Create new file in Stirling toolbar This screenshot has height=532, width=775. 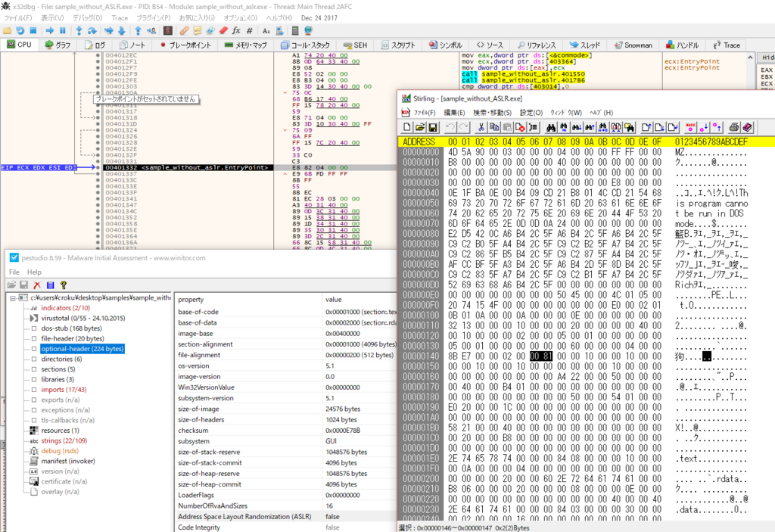point(406,128)
